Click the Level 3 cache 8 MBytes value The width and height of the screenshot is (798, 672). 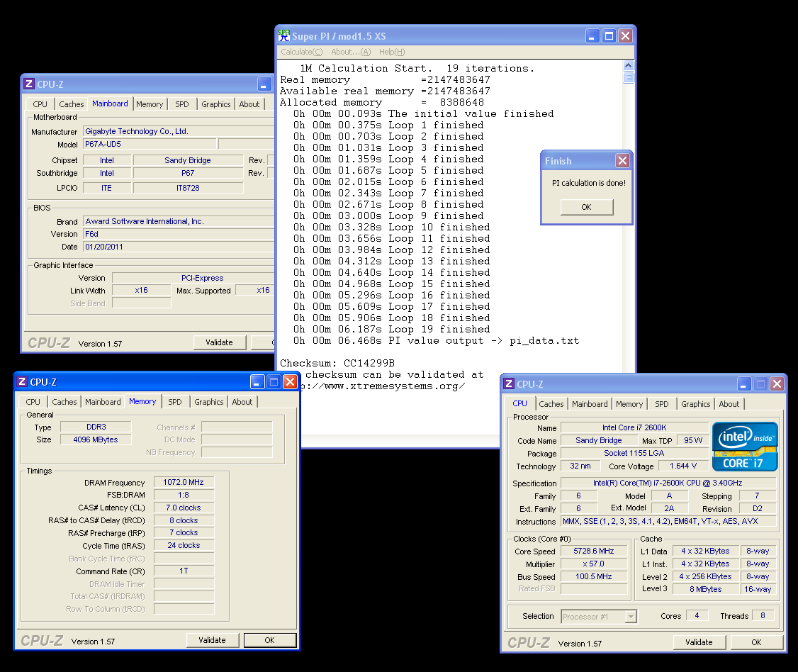[706, 589]
